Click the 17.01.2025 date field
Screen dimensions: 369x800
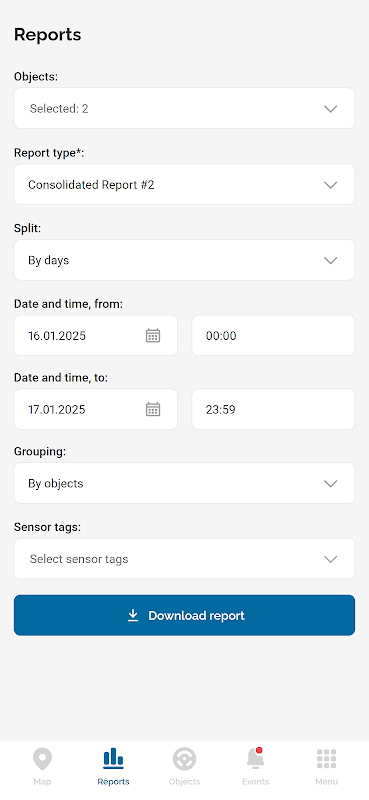point(95,409)
